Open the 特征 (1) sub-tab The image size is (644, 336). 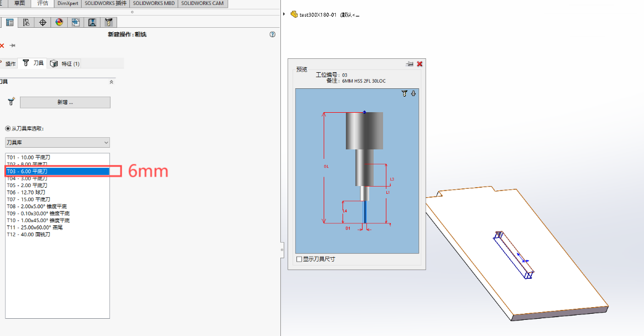[x=65, y=63]
